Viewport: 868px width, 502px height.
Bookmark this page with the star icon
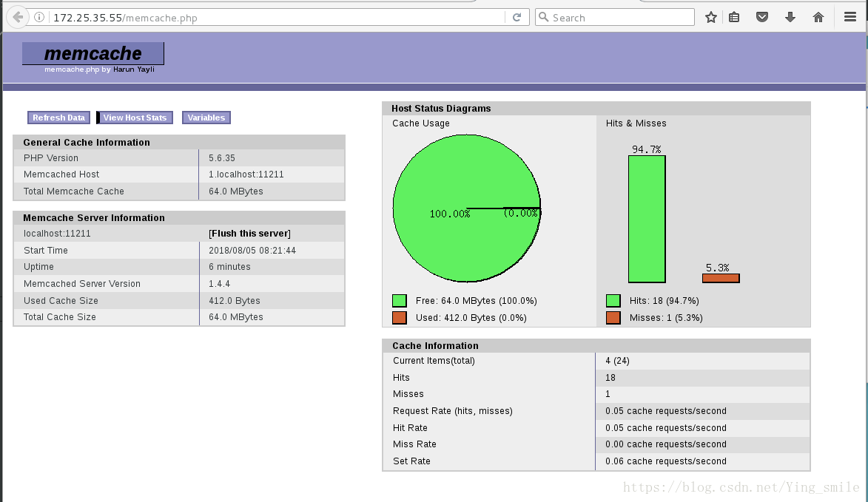pyautogui.click(x=711, y=17)
